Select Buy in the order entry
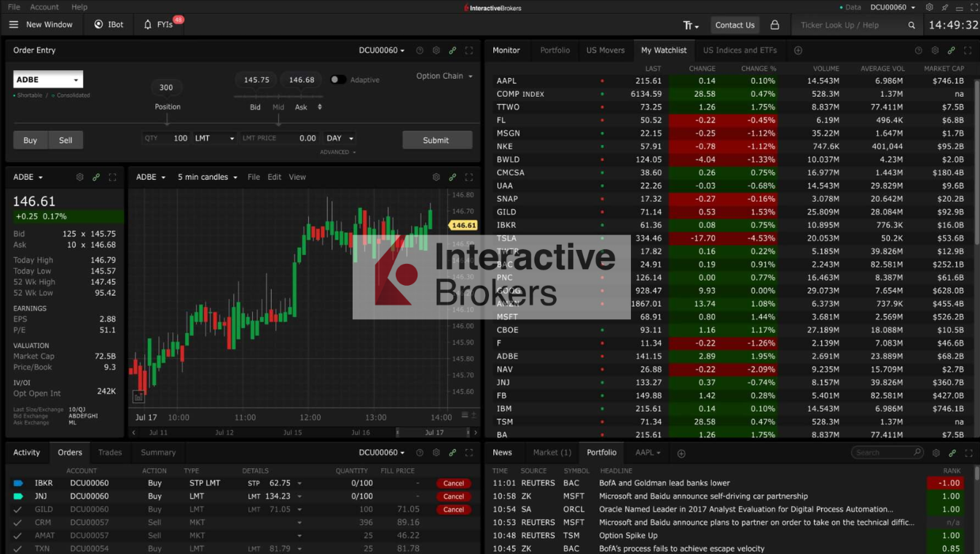 pos(31,140)
